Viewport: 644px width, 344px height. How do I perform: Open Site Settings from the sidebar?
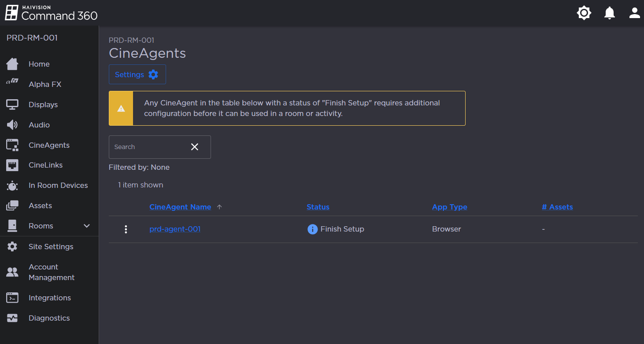tap(51, 247)
